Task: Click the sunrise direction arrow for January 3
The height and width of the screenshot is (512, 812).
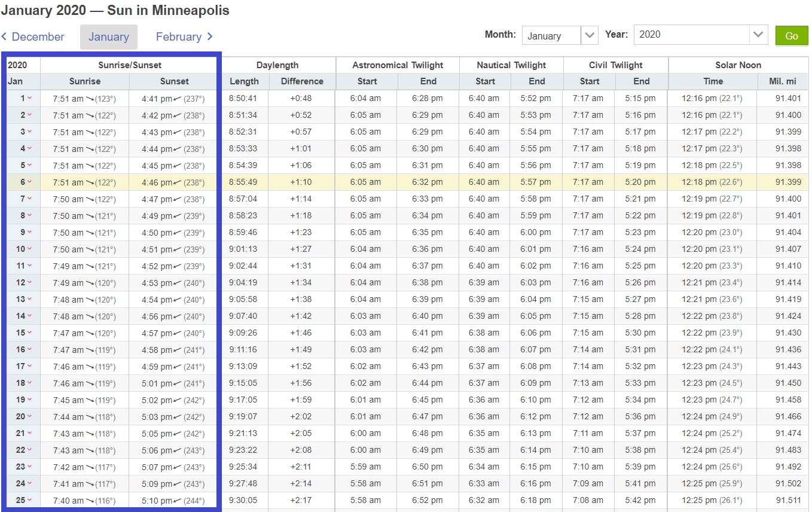Action: pyautogui.click(x=90, y=132)
